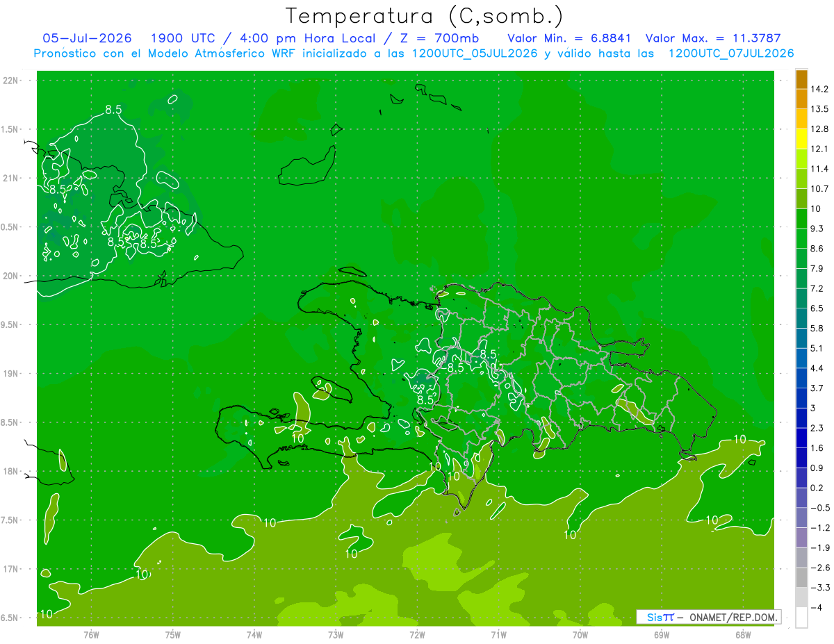Click the "-4" colorbar value
The image size is (834, 644).
click(816, 607)
